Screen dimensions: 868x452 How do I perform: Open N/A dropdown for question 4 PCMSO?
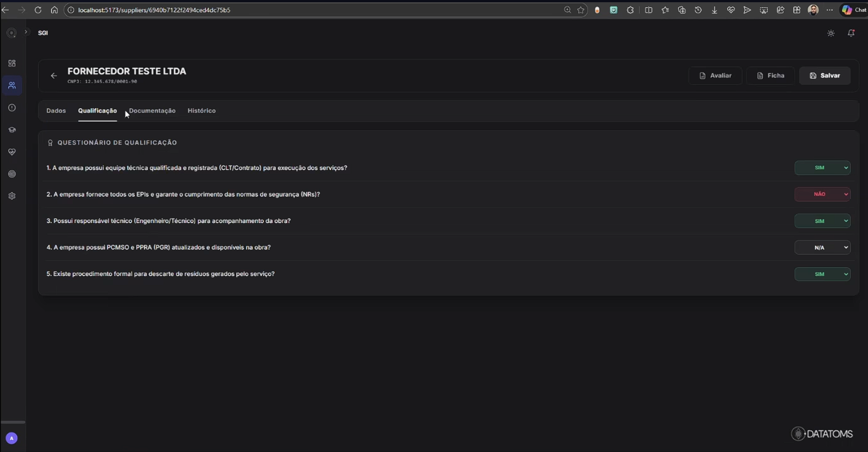click(x=822, y=247)
